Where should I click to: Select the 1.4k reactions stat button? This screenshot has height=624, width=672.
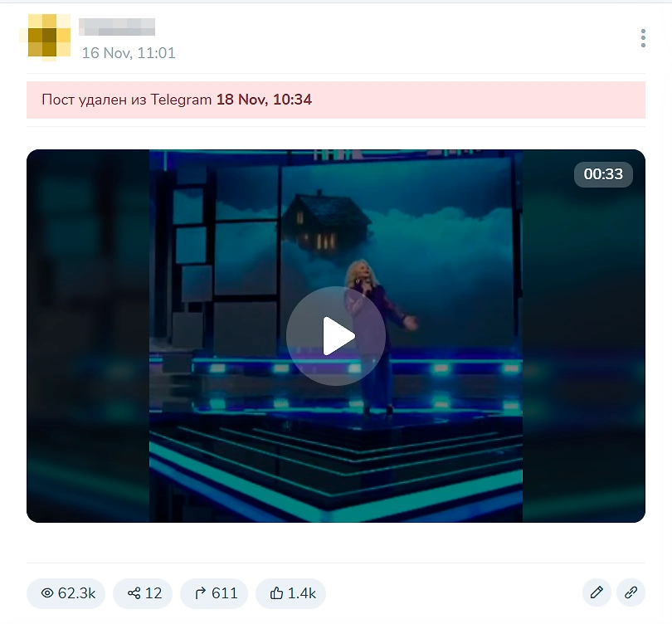290,593
